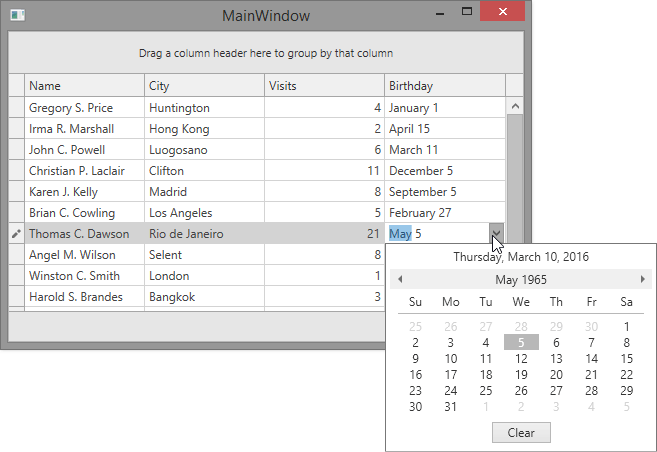The height and width of the screenshot is (452, 657).
Task: Toggle the Birthday date picker dropdown
Action: (496, 233)
